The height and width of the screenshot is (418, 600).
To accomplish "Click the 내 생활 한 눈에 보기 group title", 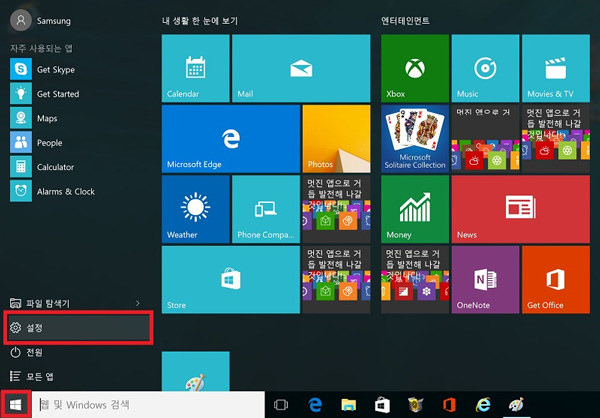I will click(200, 21).
